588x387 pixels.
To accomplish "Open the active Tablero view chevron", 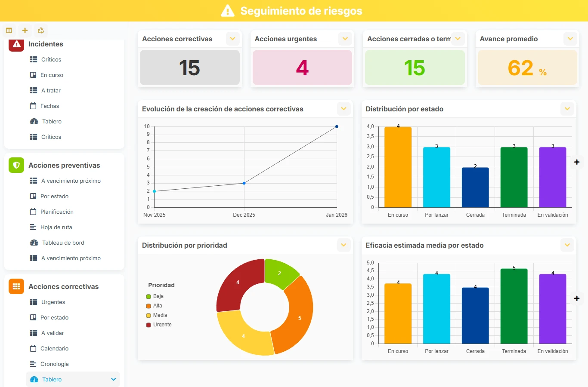I will coord(113,379).
